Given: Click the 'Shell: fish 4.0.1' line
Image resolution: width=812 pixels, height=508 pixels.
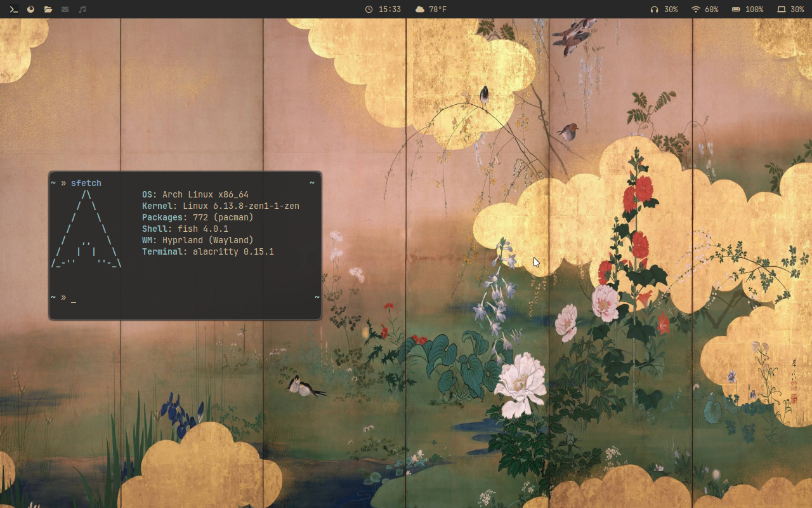Looking at the screenshot, I should [x=185, y=229].
